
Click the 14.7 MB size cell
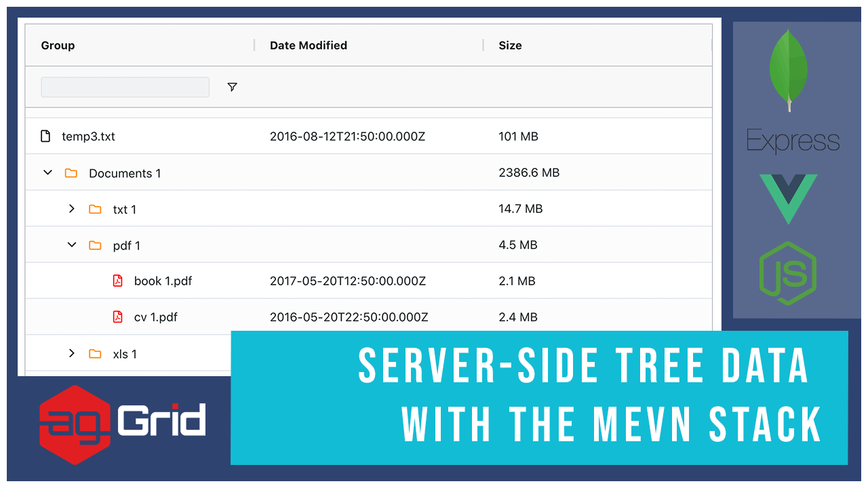[521, 209]
